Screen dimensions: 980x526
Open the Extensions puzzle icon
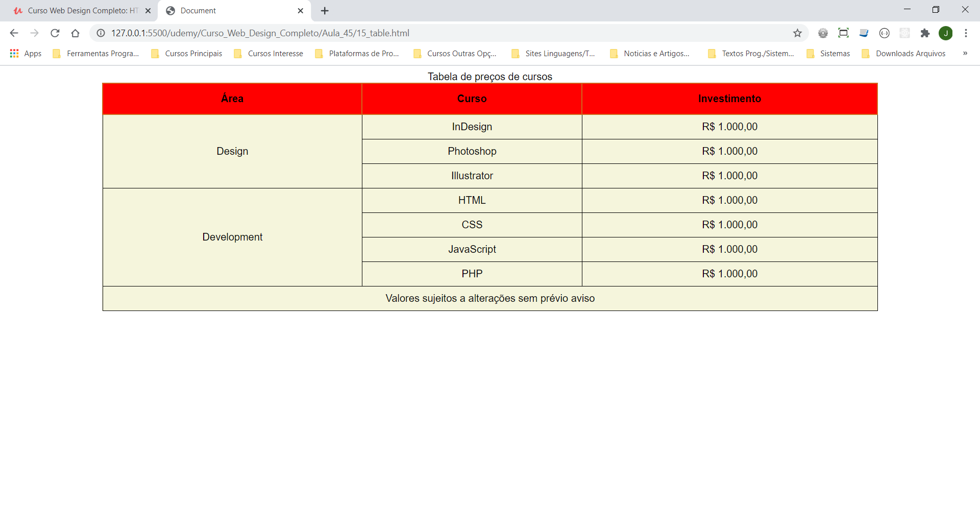tap(925, 33)
